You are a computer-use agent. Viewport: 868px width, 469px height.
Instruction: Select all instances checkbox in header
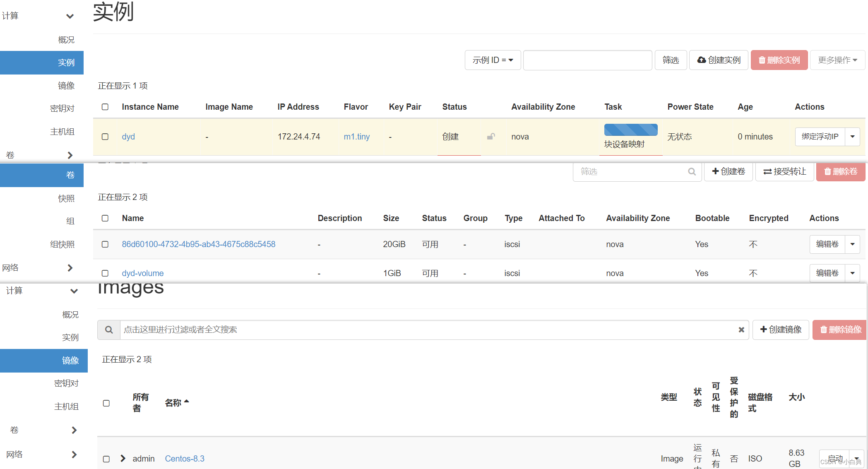point(105,107)
